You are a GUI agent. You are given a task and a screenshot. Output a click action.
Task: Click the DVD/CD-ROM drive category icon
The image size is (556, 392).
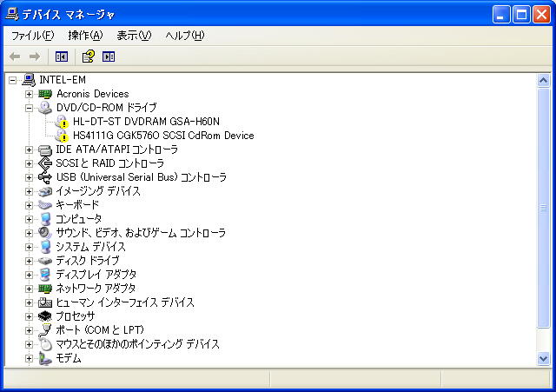pyautogui.click(x=45, y=108)
